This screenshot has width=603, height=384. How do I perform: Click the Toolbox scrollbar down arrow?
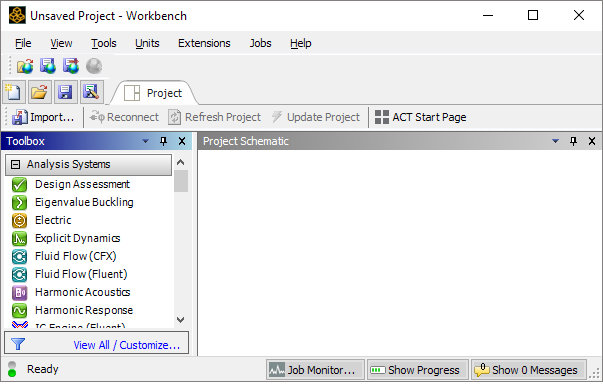(180, 320)
